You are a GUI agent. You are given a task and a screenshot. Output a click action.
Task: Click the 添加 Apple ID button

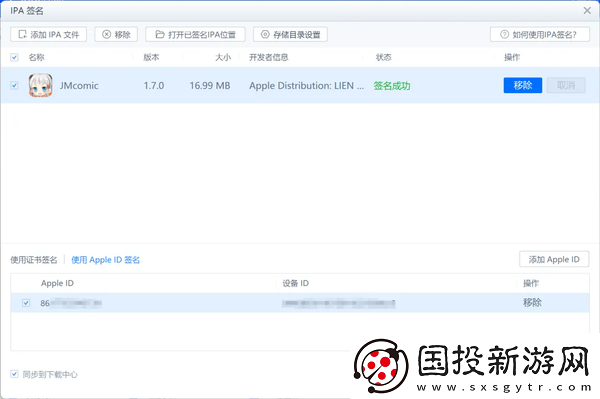coord(554,259)
